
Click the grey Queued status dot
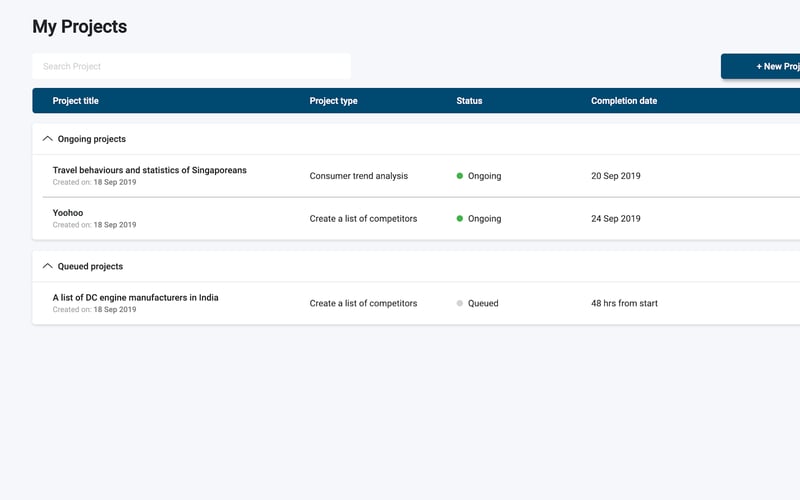(x=460, y=303)
